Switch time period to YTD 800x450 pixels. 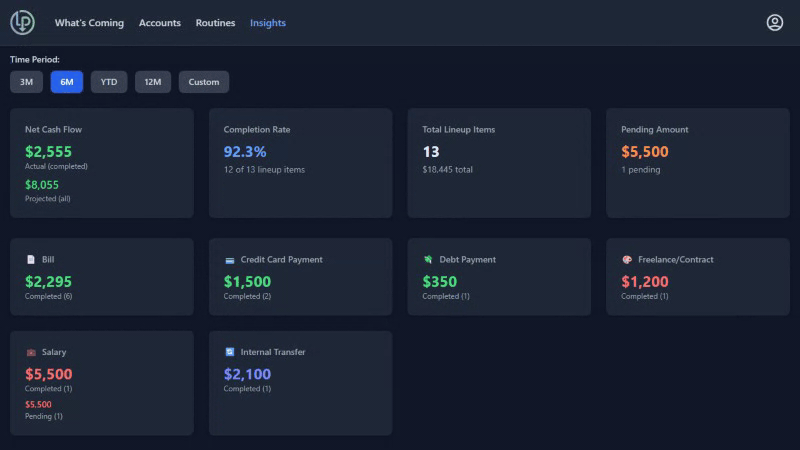pyautogui.click(x=109, y=82)
